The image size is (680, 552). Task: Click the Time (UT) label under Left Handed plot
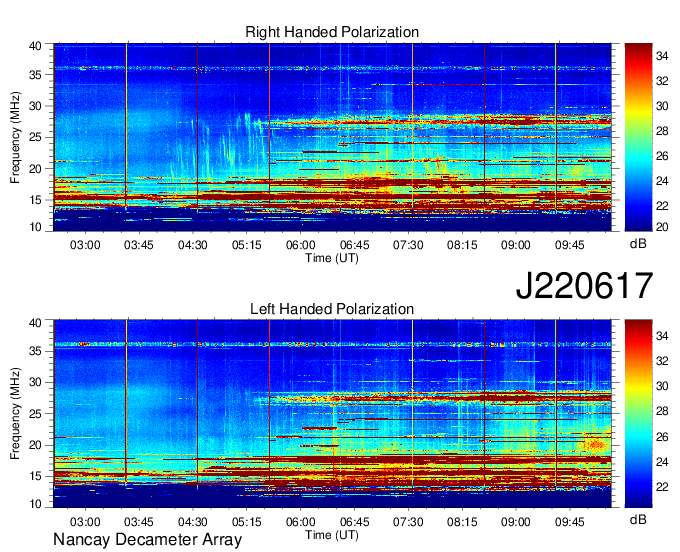click(x=332, y=535)
